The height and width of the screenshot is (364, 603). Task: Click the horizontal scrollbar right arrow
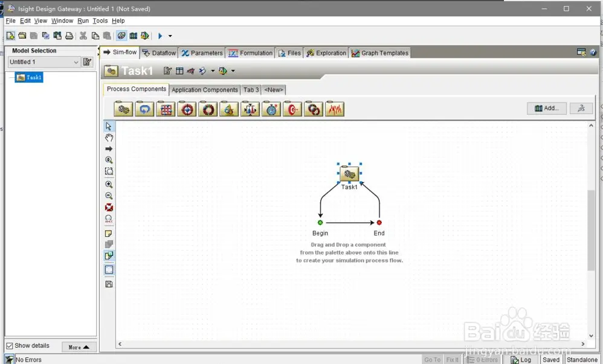[x=583, y=344]
